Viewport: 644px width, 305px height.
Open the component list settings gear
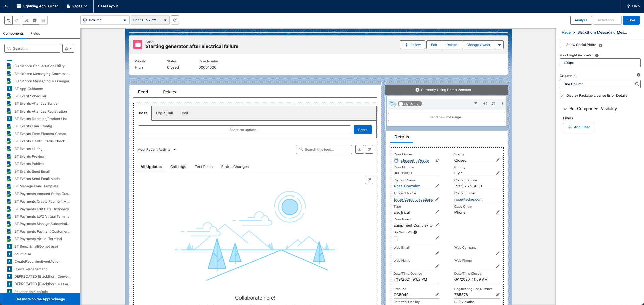[68, 49]
